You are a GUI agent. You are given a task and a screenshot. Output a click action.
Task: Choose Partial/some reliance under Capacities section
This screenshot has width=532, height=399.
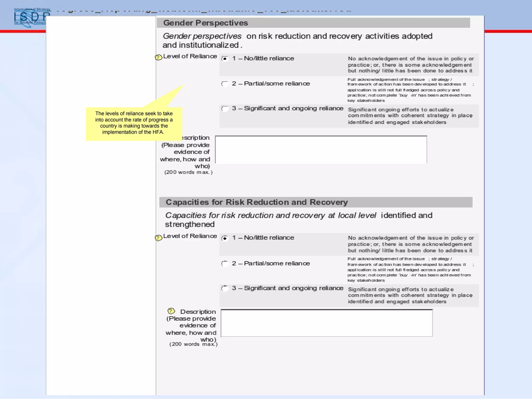[225, 263]
